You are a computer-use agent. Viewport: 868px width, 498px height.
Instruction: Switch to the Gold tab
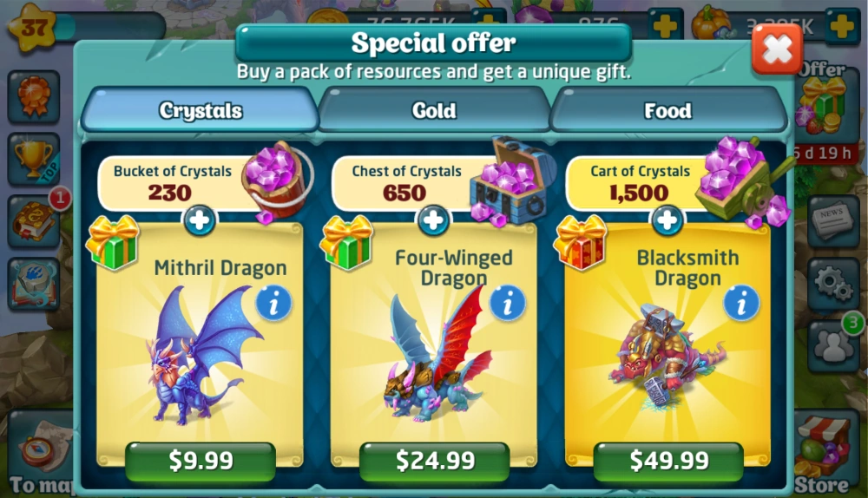coord(434,109)
